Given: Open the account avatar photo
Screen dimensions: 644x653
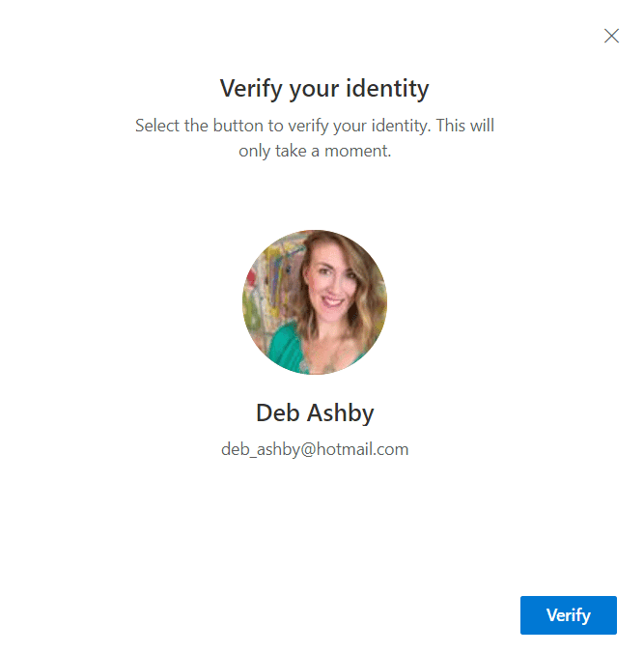Looking at the screenshot, I should click(x=315, y=302).
